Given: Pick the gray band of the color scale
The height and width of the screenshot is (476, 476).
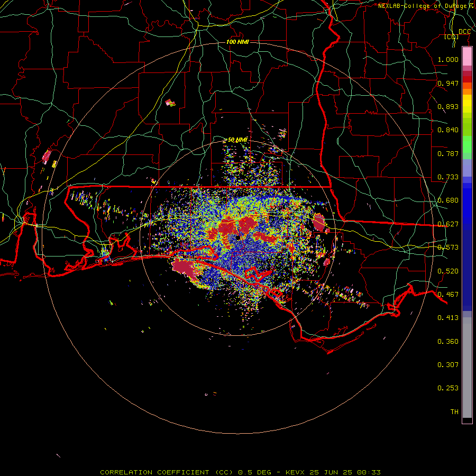Looking at the screenshot, I should pyautogui.click(x=467, y=368).
